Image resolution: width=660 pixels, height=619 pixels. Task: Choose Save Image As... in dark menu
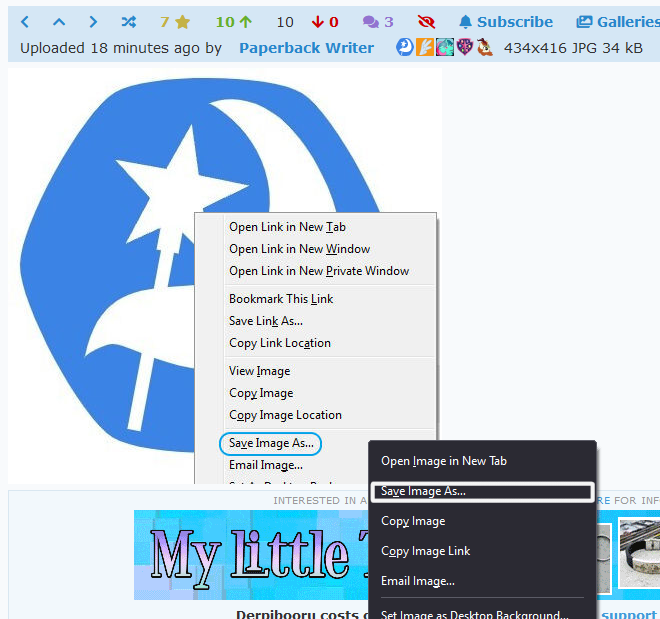[482, 491]
